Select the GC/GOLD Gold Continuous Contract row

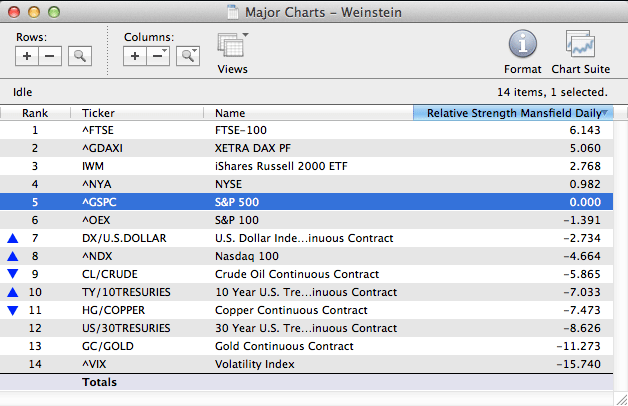tap(300, 346)
